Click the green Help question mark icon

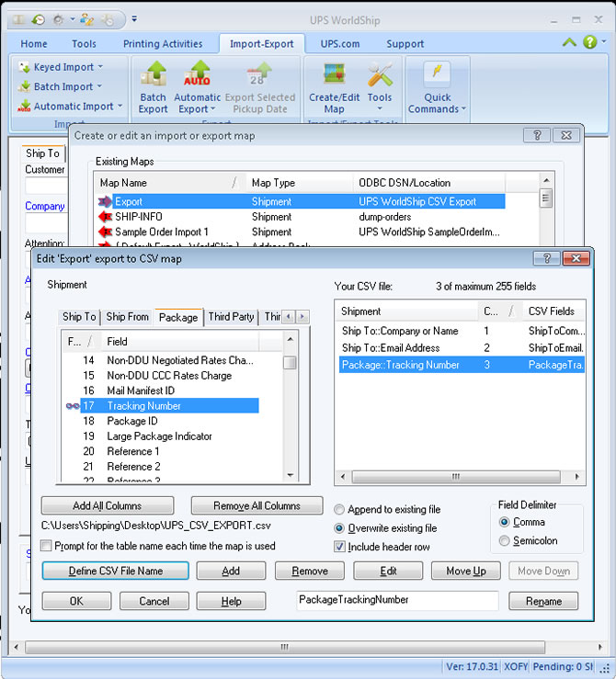pos(590,42)
